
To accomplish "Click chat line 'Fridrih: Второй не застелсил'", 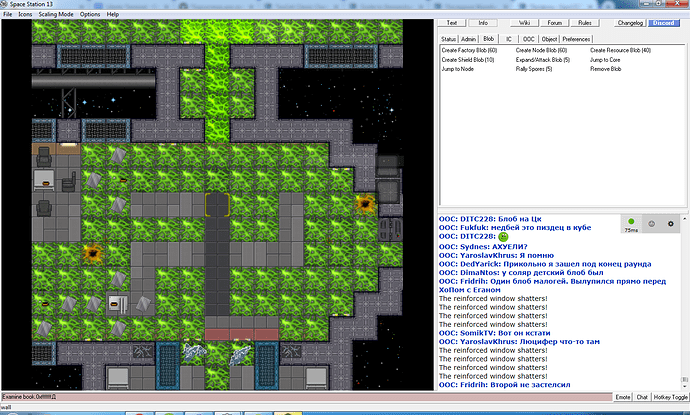I will [x=504, y=385].
